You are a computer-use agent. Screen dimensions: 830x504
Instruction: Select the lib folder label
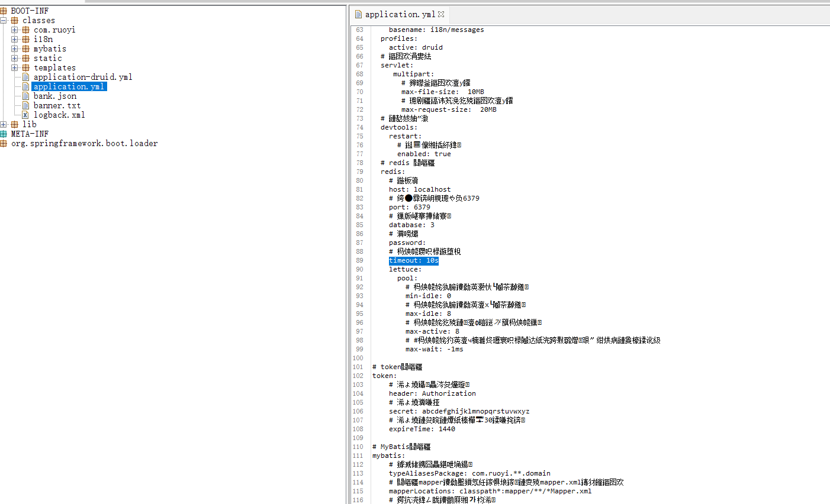pyautogui.click(x=30, y=124)
